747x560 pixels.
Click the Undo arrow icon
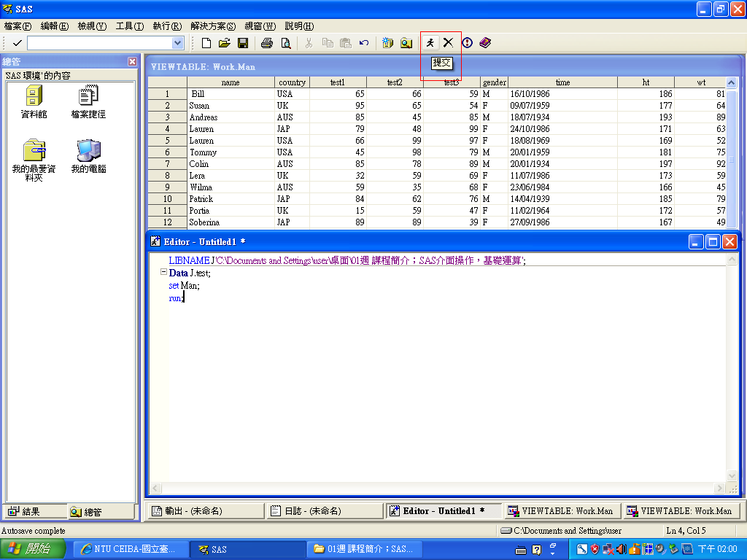(364, 43)
